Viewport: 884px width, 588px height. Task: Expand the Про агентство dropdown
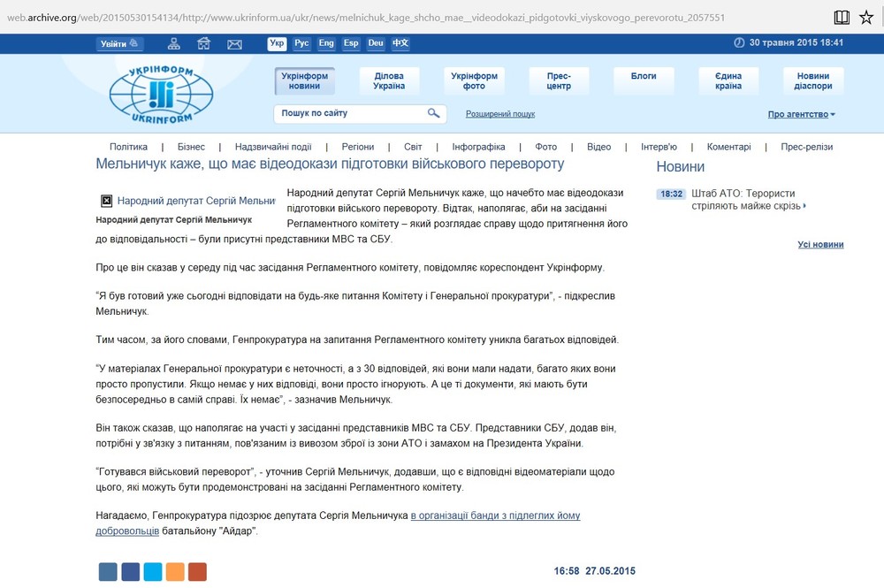pos(801,114)
